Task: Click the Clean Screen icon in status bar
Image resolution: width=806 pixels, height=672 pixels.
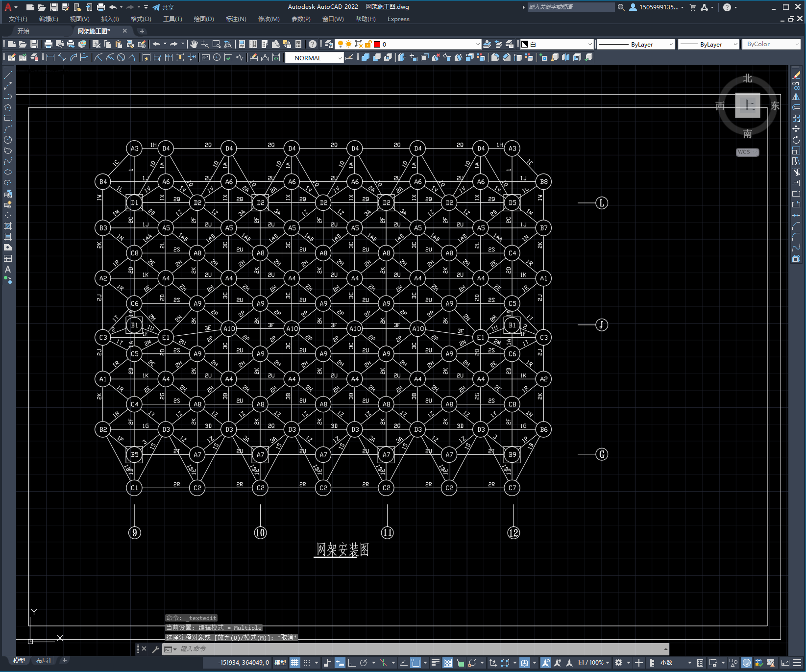Action: point(785,663)
